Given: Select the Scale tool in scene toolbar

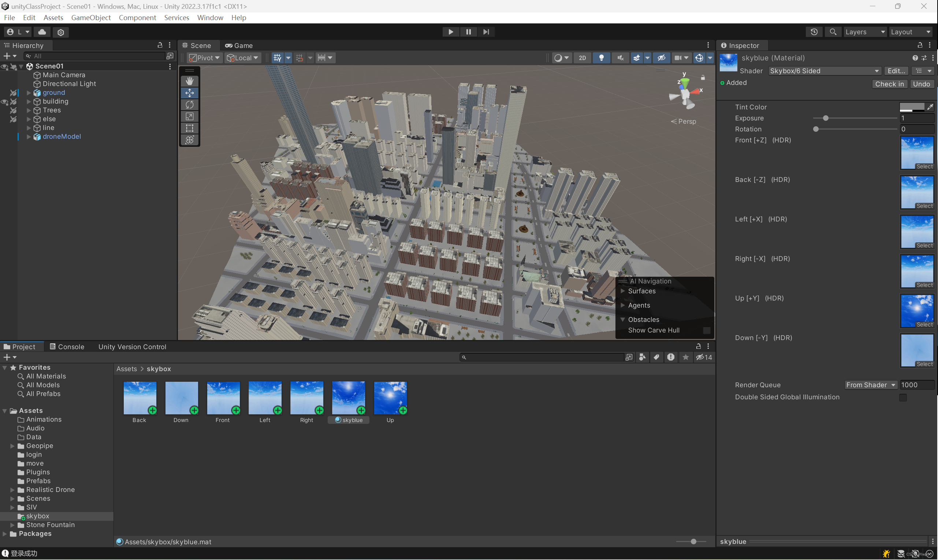Looking at the screenshot, I should (x=190, y=116).
